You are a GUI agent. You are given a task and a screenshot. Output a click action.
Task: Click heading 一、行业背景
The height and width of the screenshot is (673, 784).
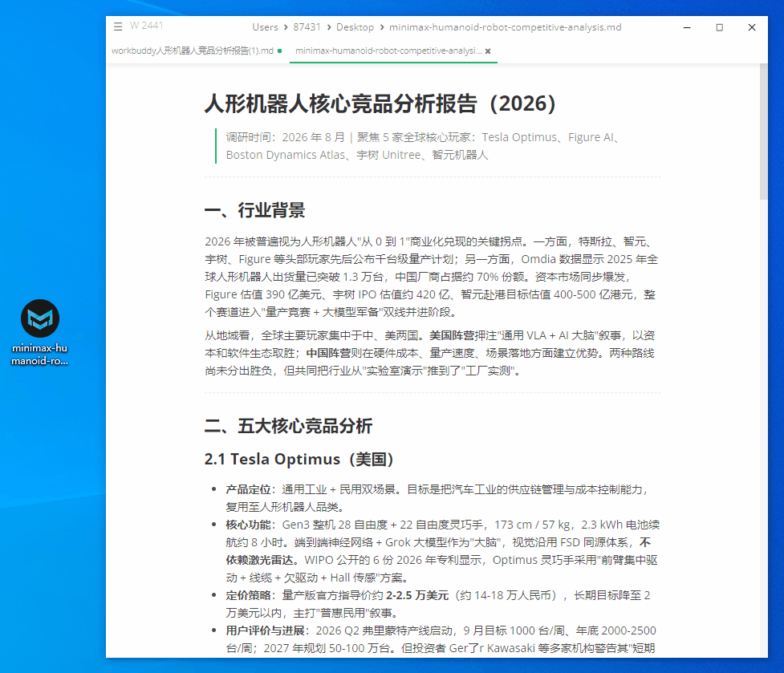pos(254,210)
